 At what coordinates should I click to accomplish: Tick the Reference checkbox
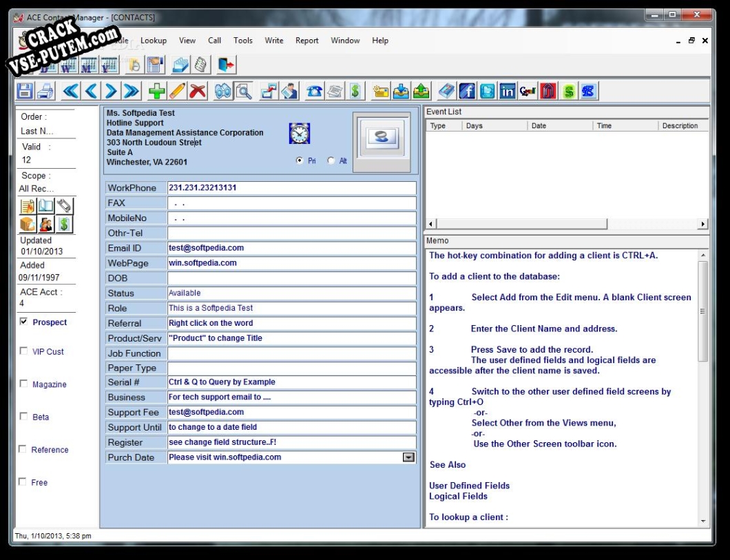pos(22,448)
